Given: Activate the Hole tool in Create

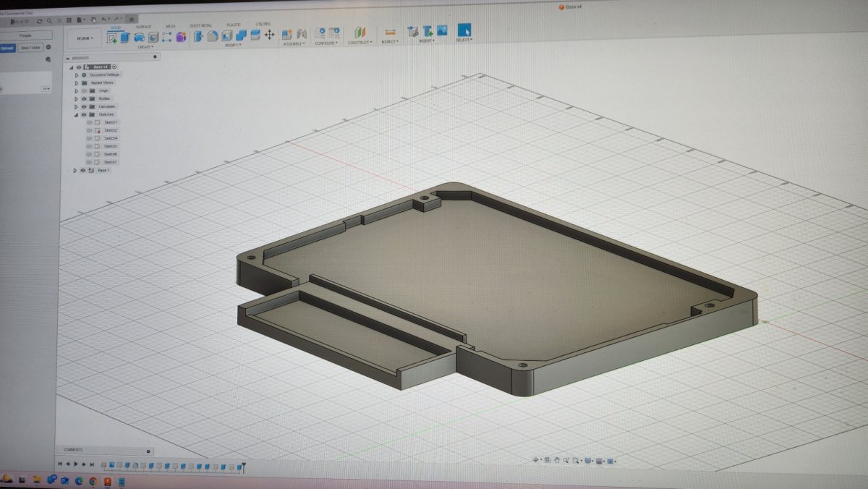Looking at the screenshot, I should pos(153,36).
